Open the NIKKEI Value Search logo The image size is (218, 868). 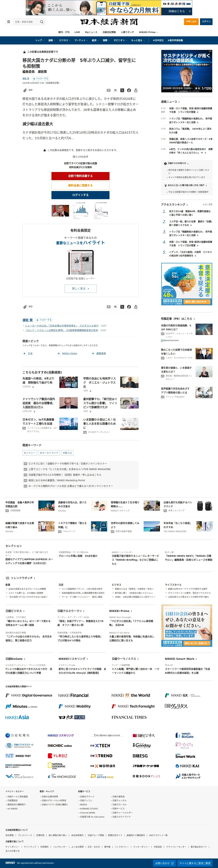[20, 776]
